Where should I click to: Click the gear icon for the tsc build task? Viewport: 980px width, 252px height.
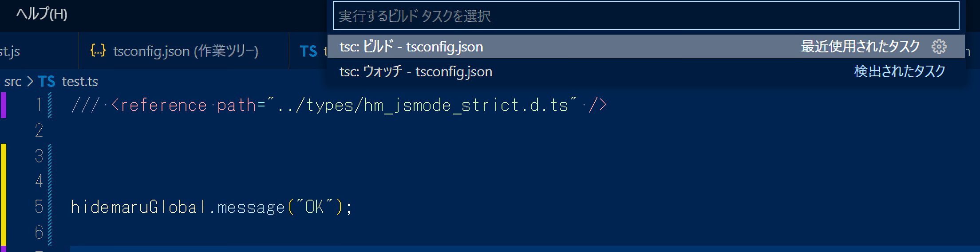coord(939,47)
